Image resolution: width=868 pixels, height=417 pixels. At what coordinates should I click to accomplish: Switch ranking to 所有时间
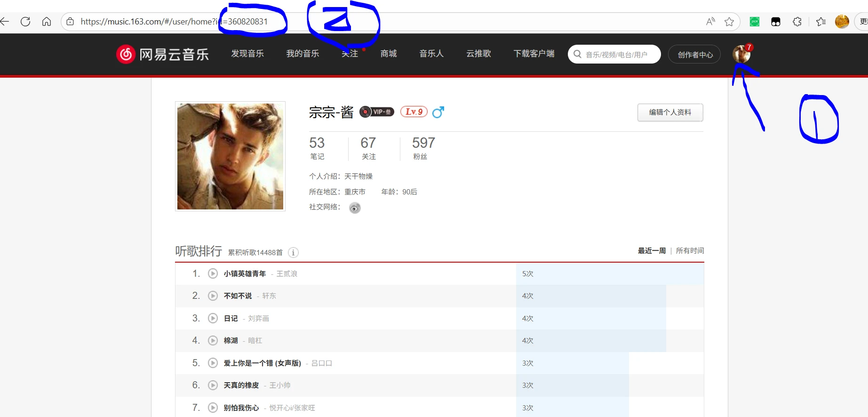coord(690,251)
